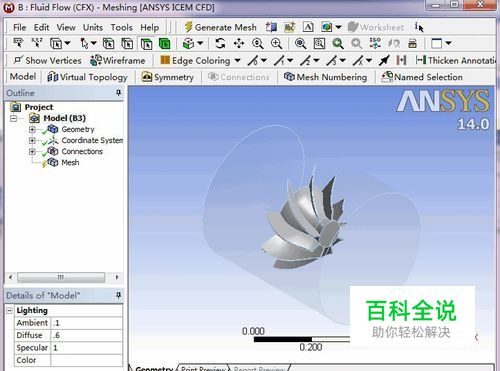Image resolution: width=500 pixels, height=371 pixels.
Task: Collapse the Lighting details group
Action: click(9, 311)
